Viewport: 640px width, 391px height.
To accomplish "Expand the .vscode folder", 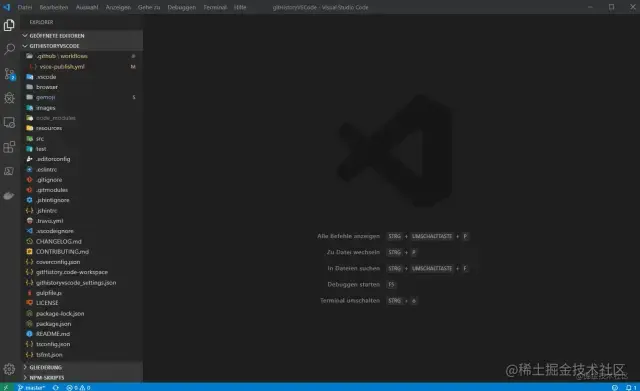I will click(82, 77).
